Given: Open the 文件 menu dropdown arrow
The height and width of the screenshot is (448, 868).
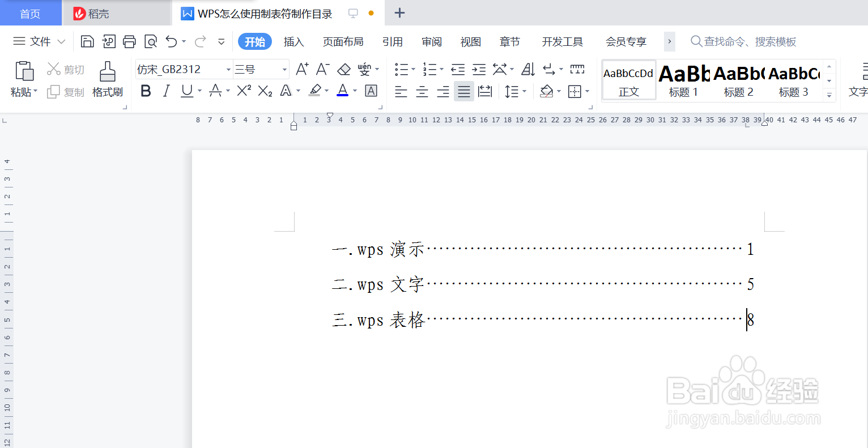Looking at the screenshot, I should point(62,41).
